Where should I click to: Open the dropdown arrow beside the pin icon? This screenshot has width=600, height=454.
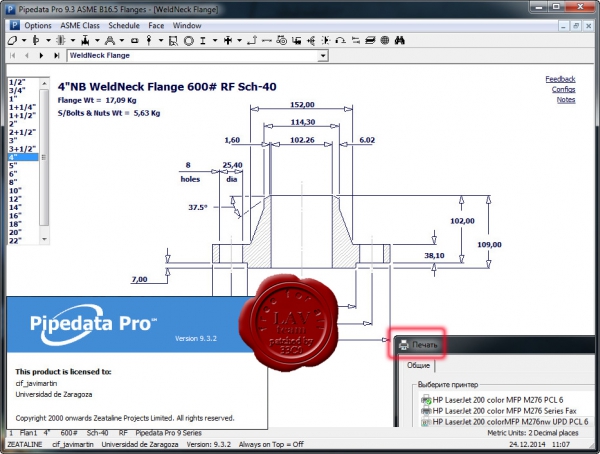coord(161,40)
